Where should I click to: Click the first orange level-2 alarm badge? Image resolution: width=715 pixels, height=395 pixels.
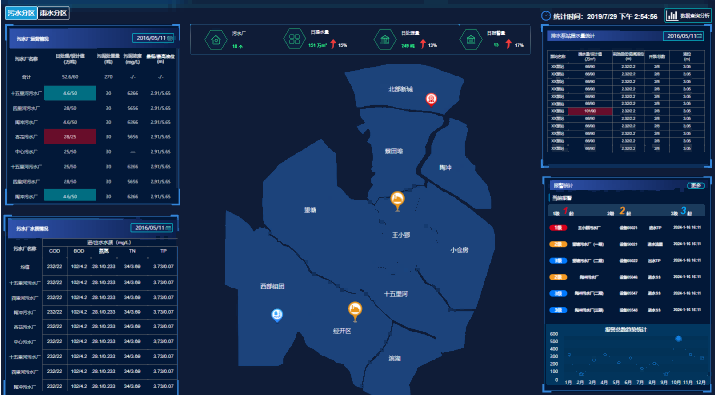[x=558, y=244]
